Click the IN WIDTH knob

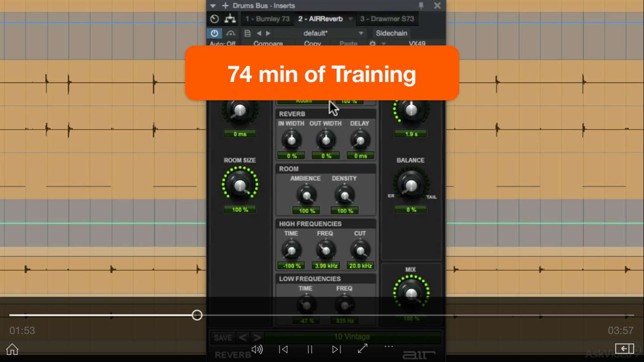291,140
